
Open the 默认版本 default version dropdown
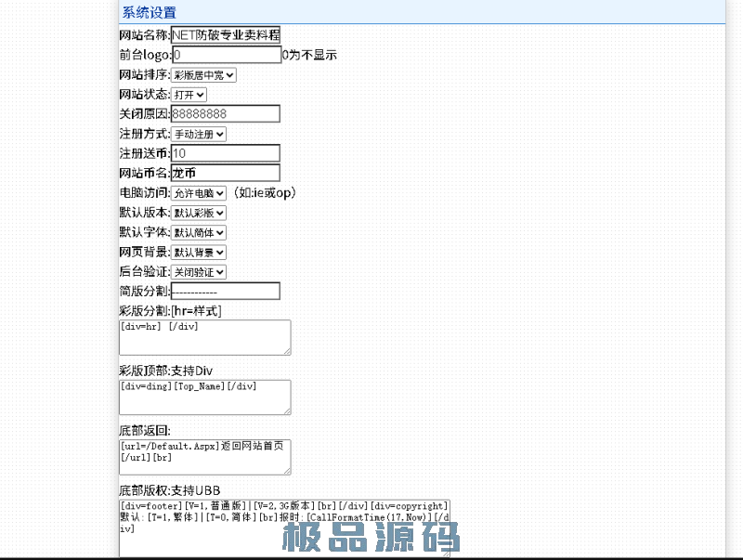point(198,213)
